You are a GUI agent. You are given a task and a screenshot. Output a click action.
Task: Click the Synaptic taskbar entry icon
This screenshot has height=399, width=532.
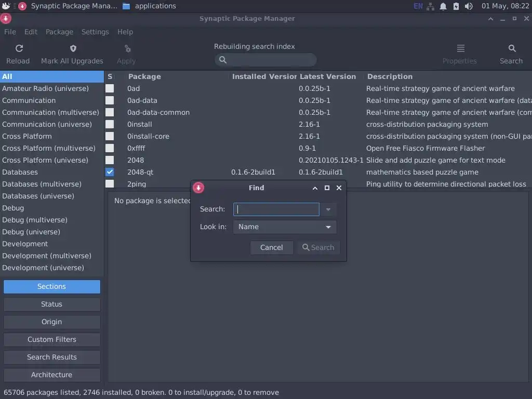22,6
